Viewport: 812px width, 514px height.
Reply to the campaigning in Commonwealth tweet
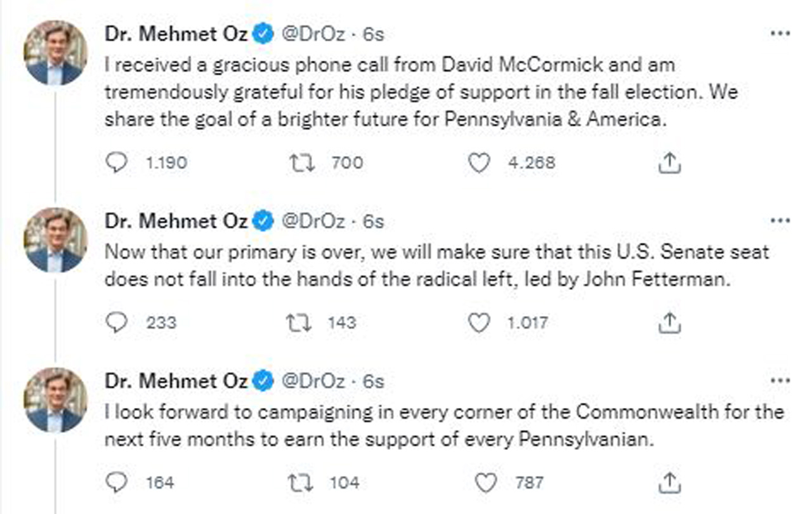(x=116, y=484)
